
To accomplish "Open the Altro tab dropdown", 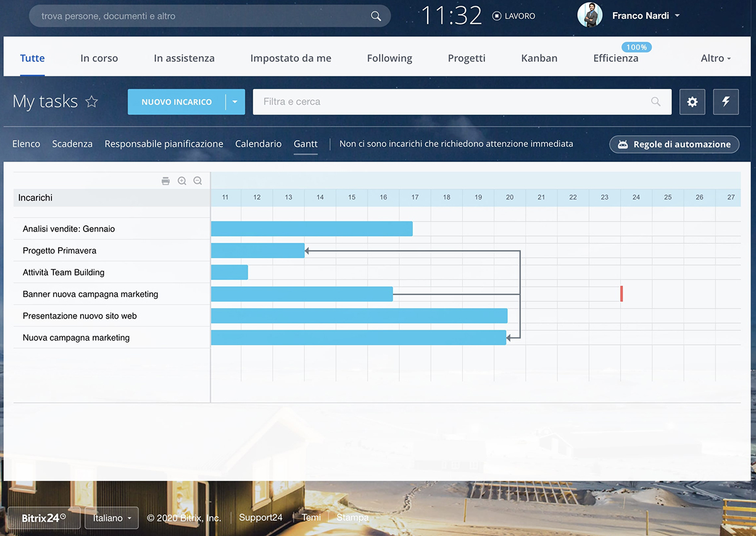I will 716,57.
